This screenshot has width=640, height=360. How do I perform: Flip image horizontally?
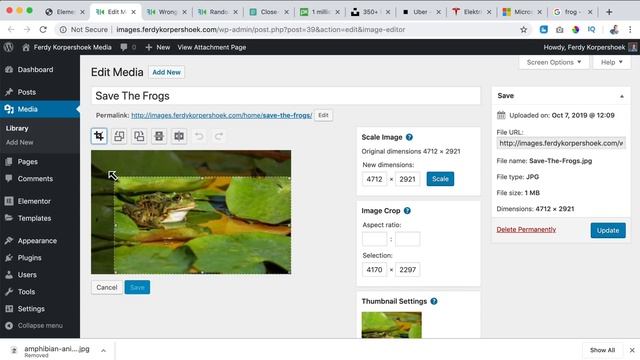pos(179,136)
